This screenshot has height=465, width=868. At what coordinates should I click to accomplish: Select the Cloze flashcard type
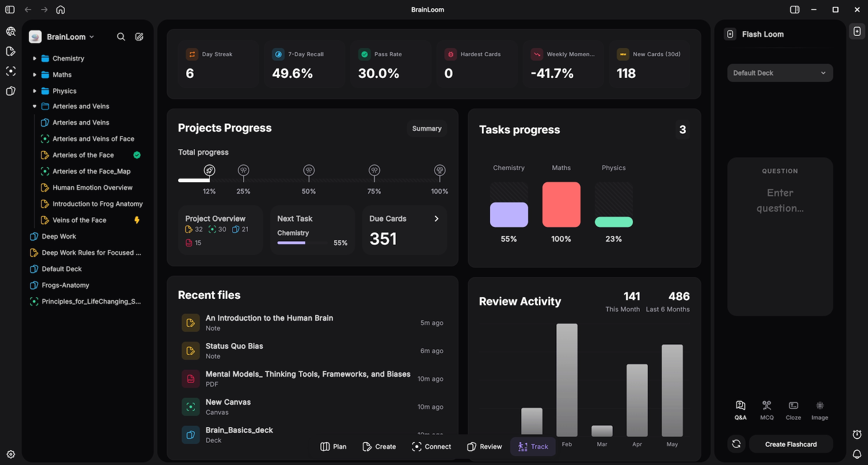coord(793,410)
